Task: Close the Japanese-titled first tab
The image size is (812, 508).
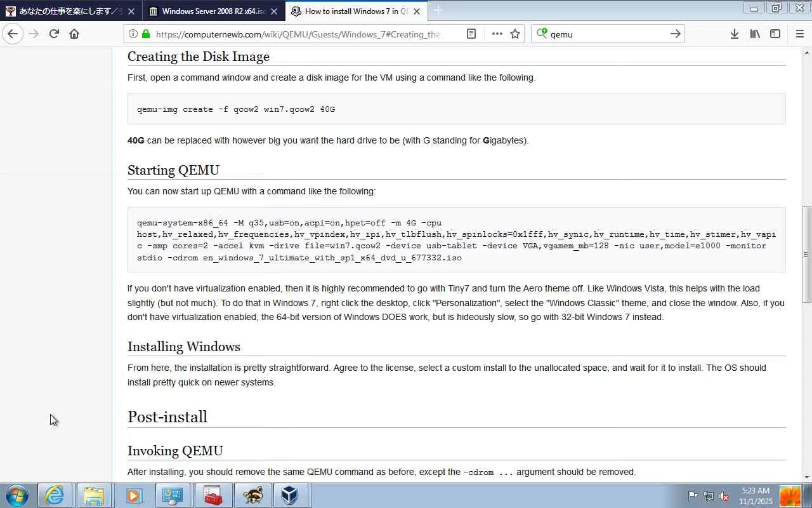Action: (x=131, y=11)
